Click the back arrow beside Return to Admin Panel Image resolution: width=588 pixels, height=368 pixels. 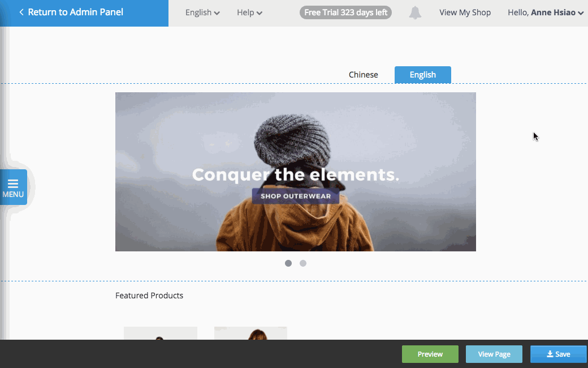click(21, 12)
